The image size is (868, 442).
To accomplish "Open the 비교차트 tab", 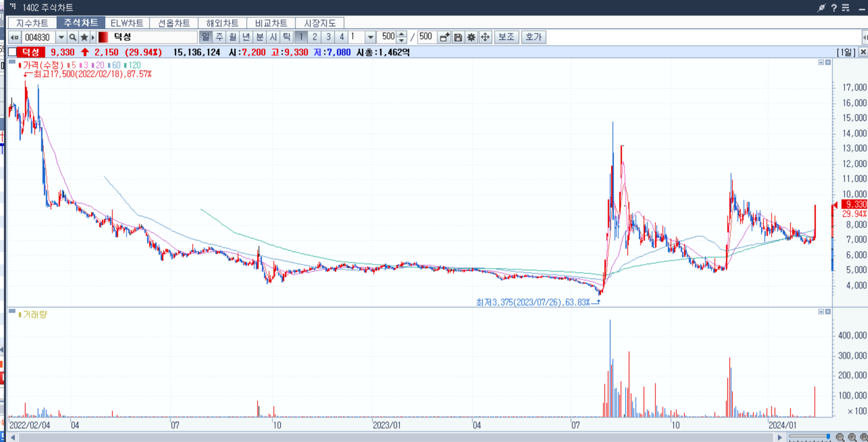I will (271, 23).
